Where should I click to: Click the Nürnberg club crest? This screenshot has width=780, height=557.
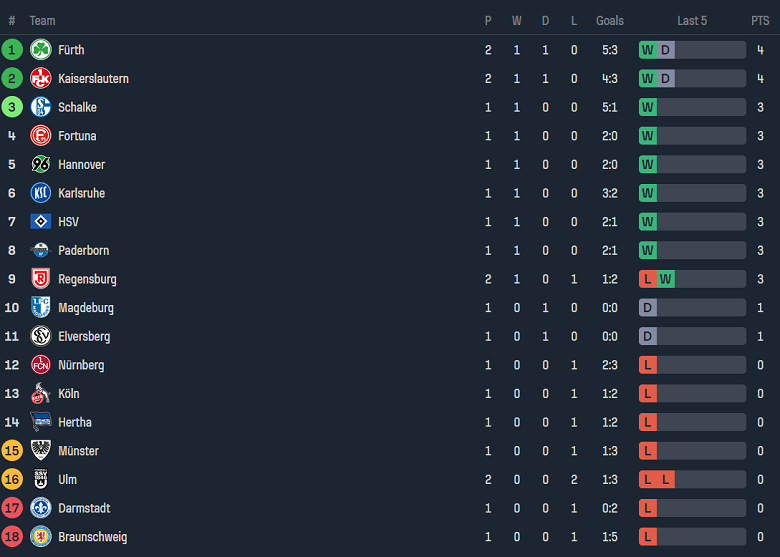[41, 365]
